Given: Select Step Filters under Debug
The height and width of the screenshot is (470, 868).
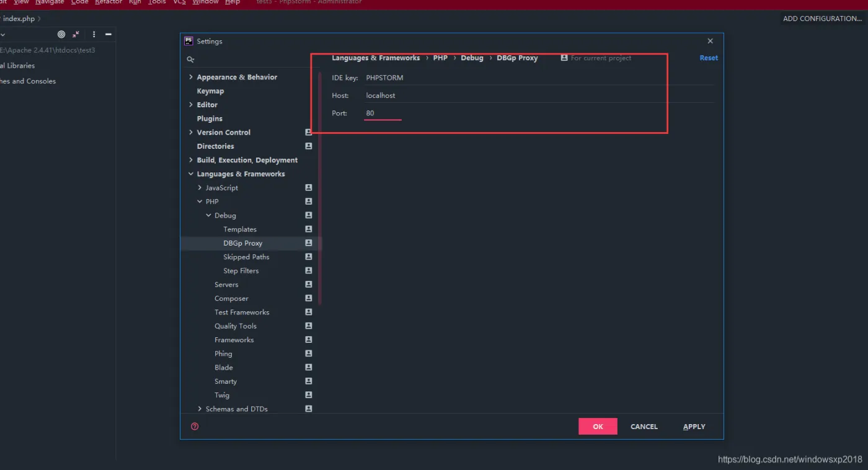Looking at the screenshot, I should [241, 271].
